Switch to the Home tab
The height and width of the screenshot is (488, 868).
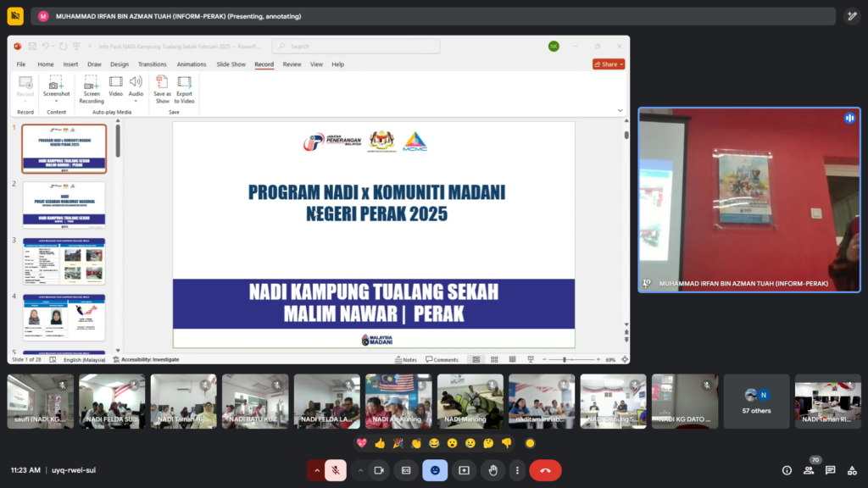(46, 64)
